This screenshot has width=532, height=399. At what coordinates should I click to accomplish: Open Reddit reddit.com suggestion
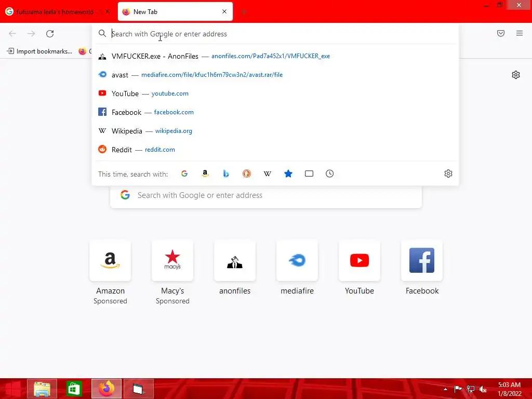pyautogui.click(x=275, y=150)
